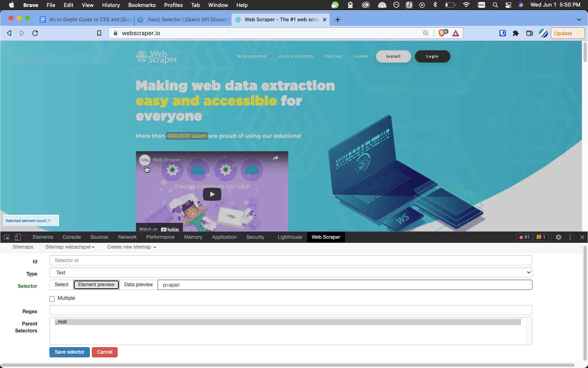The image size is (588, 368).
Task: Enable the Multiple checkbox
Action: point(52,299)
